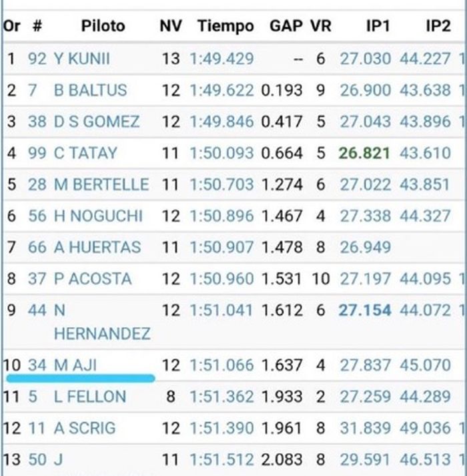Click rider number 92
The width and height of the screenshot is (467, 476).
point(37,59)
